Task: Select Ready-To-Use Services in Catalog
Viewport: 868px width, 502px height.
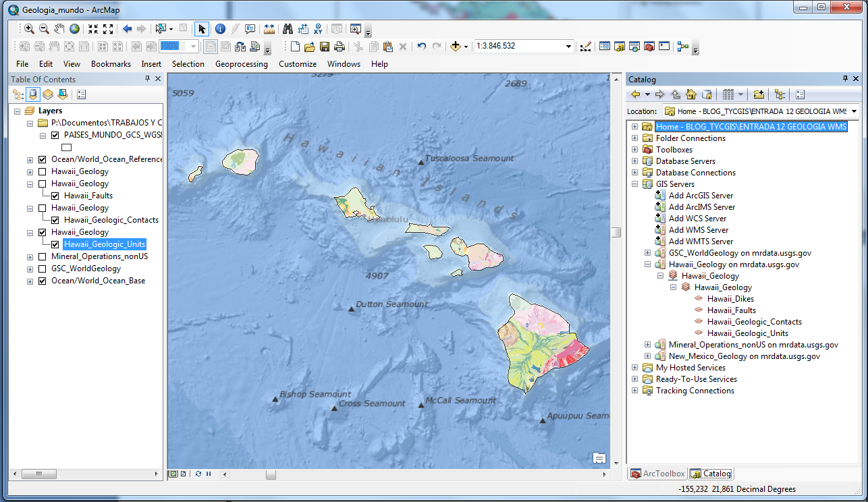Action: [697, 379]
